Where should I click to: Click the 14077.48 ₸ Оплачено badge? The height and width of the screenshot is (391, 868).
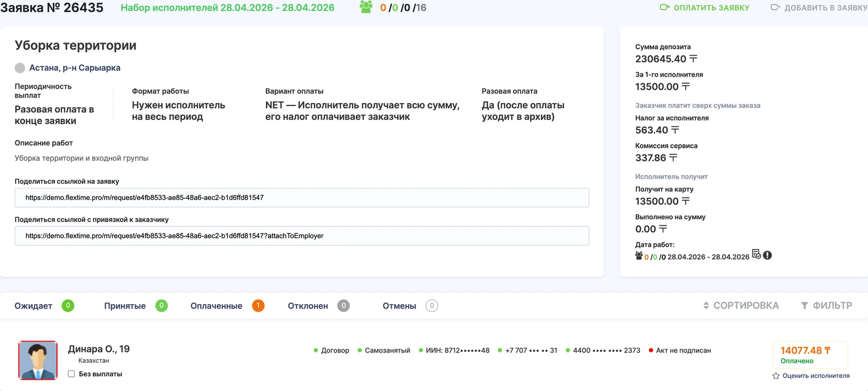click(810, 355)
